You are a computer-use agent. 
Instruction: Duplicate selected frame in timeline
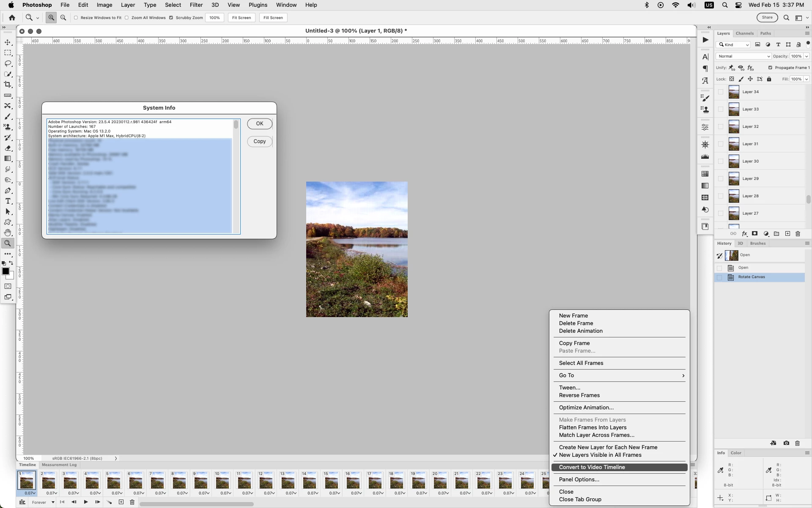tap(121, 502)
